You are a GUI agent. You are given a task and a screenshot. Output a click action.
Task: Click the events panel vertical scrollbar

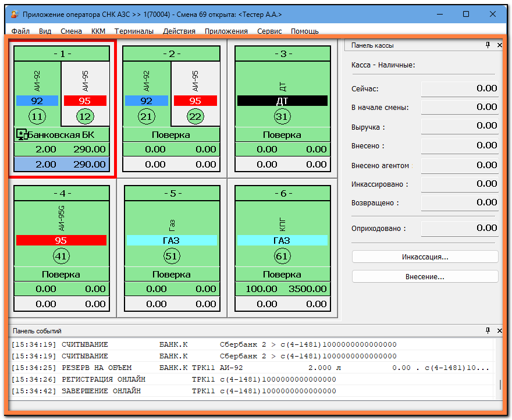500,369
